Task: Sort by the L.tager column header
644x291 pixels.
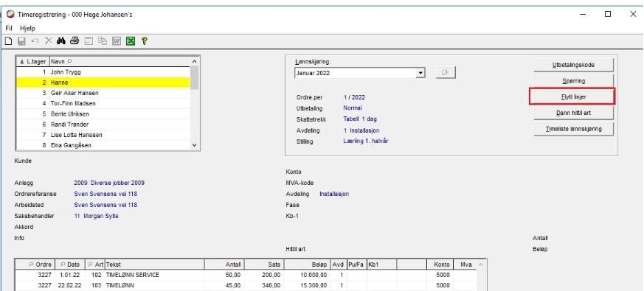Action: coord(33,62)
